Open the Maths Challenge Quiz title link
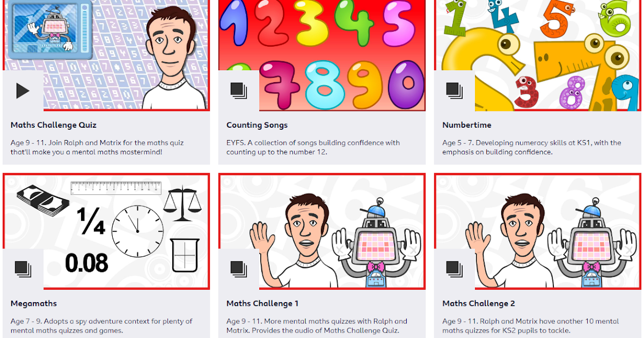 [x=54, y=125]
